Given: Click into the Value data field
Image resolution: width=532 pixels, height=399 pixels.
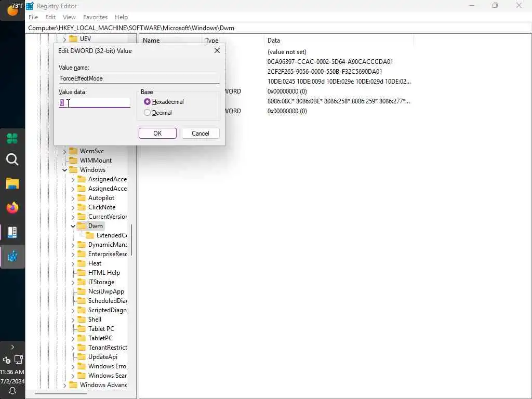Looking at the screenshot, I should (95, 103).
